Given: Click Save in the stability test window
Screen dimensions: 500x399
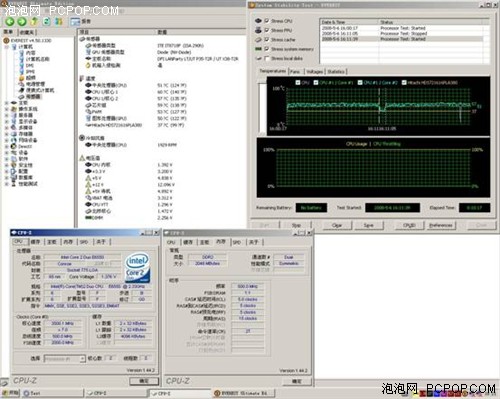Looking at the screenshot, I should point(368,225).
